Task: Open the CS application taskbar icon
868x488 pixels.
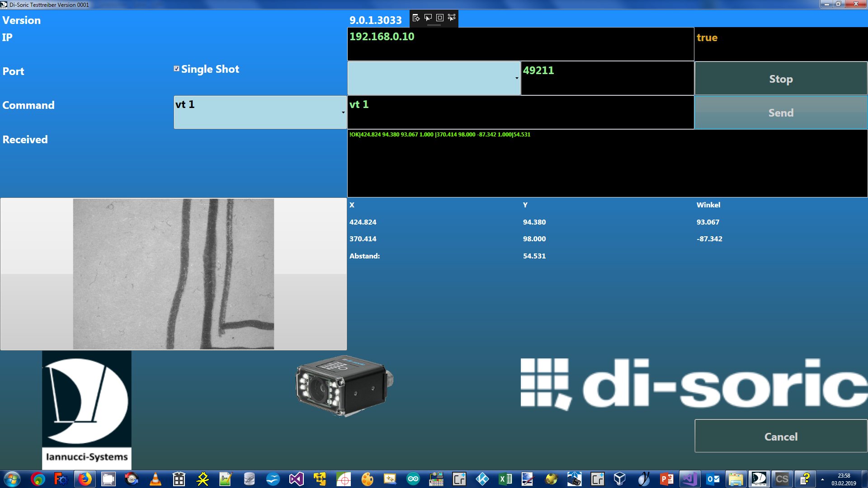Action: pos(782,479)
